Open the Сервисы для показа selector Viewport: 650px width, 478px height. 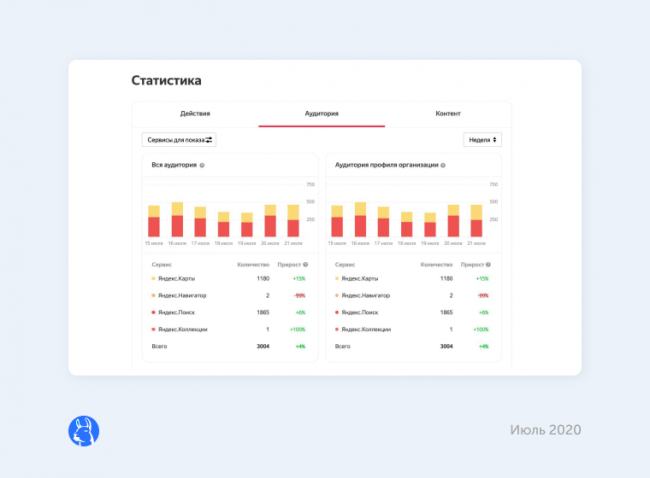[x=179, y=140]
